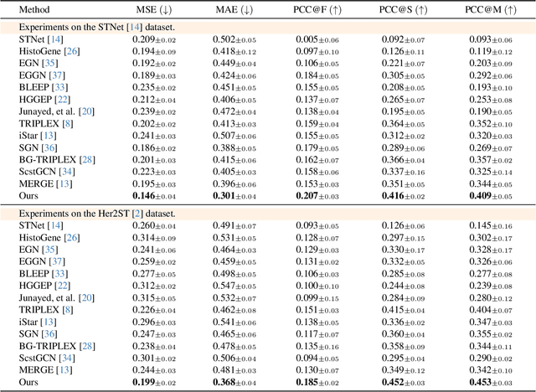Follow the [20] reference for Junayed in STNet section
Viewport: 536px width, 392px height.
pyautogui.click(x=86, y=111)
